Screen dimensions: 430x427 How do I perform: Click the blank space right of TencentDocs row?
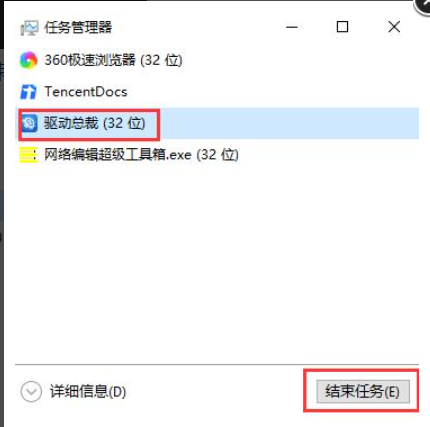pyautogui.click(x=273, y=92)
